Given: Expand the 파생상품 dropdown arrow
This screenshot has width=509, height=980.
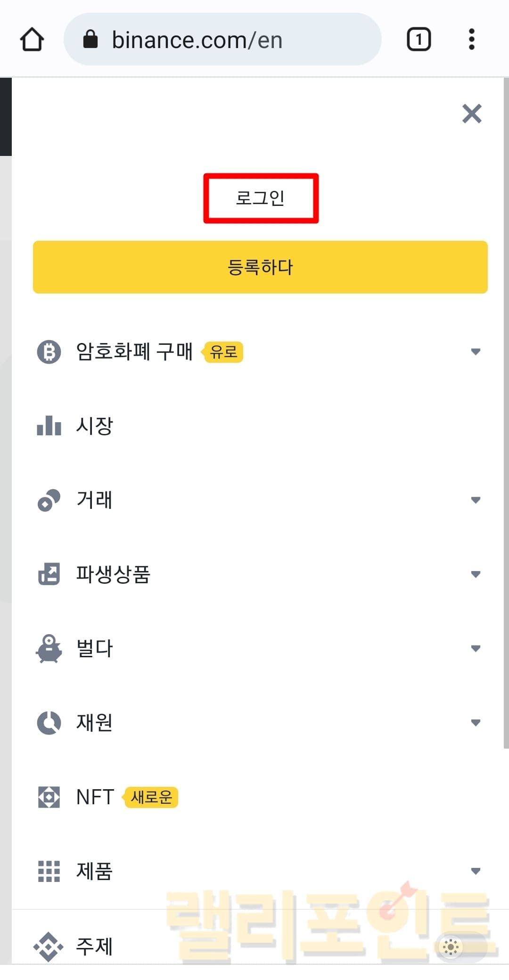Looking at the screenshot, I should 476,574.
